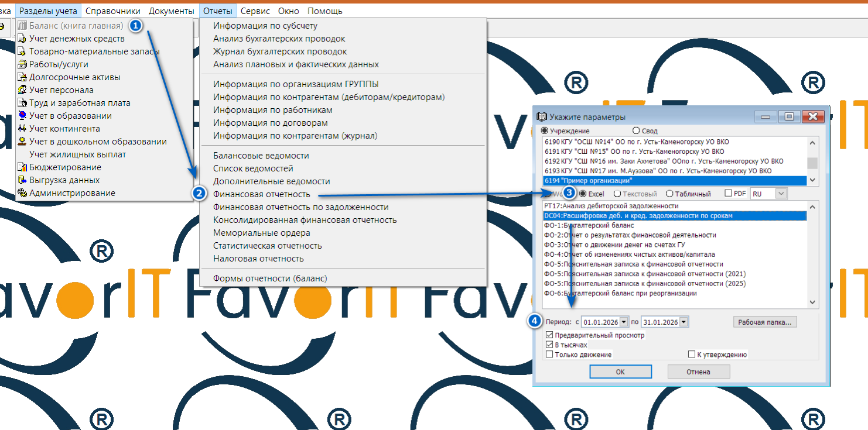The height and width of the screenshot is (430, 868).
Task: Open the end date 31.01.2026 dropdown
Action: [x=684, y=322]
